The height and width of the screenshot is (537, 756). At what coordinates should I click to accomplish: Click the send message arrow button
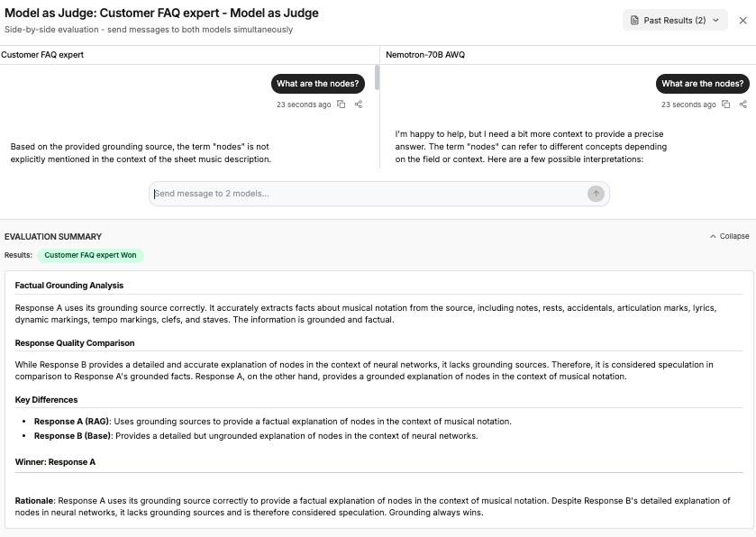(x=596, y=194)
